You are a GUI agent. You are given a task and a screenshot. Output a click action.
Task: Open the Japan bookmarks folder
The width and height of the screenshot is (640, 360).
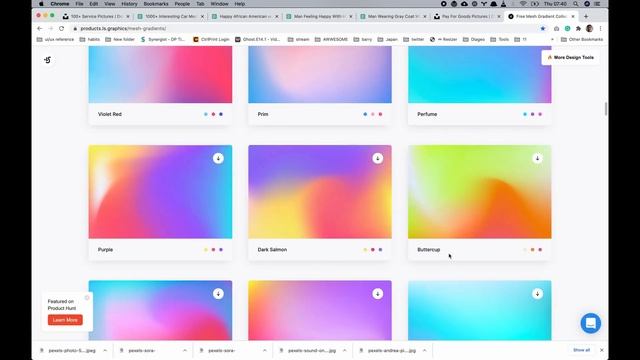coord(387,40)
